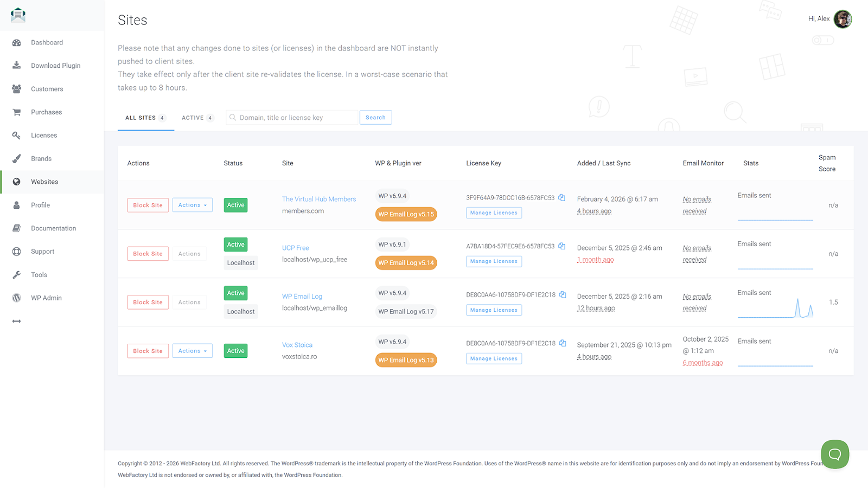Screen dimensions: 868x488
Task: Click Block Site for UCP Free
Action: tap(148, 253)
